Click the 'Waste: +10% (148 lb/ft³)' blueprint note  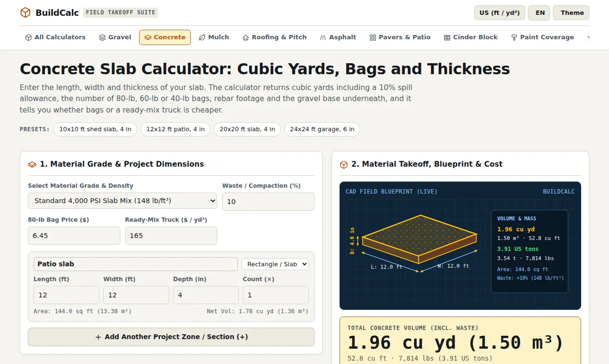click(x=530, y=278)
